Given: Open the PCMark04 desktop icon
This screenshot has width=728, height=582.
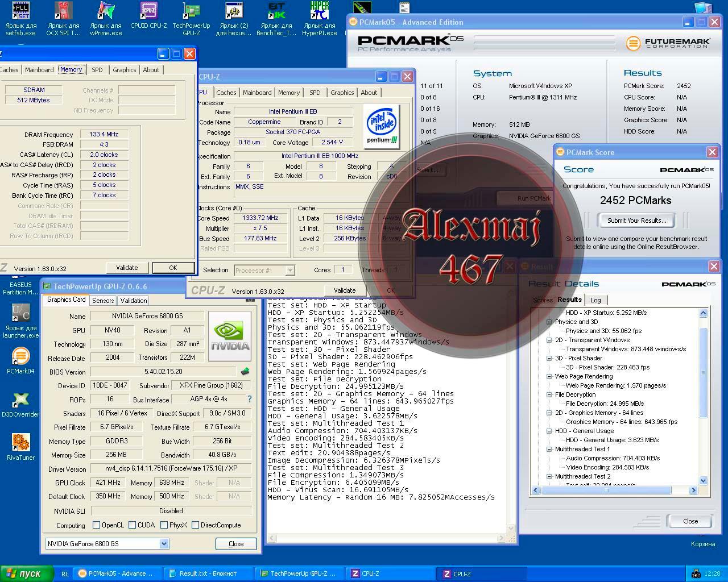Looking at the screenshot, I should (21, 361).
